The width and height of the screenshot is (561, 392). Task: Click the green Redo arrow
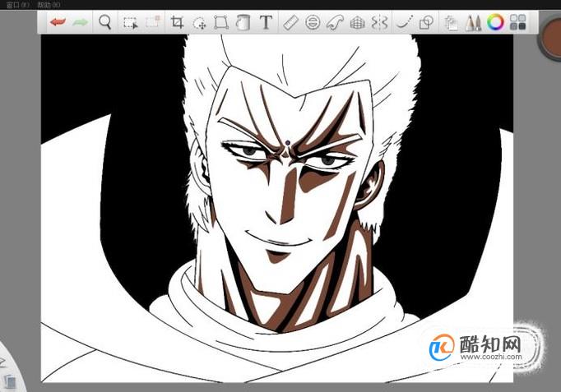pos(80,22)
